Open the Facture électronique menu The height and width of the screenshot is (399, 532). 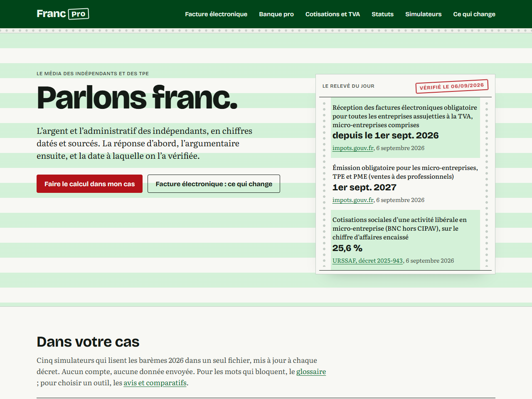click(216, 14)
